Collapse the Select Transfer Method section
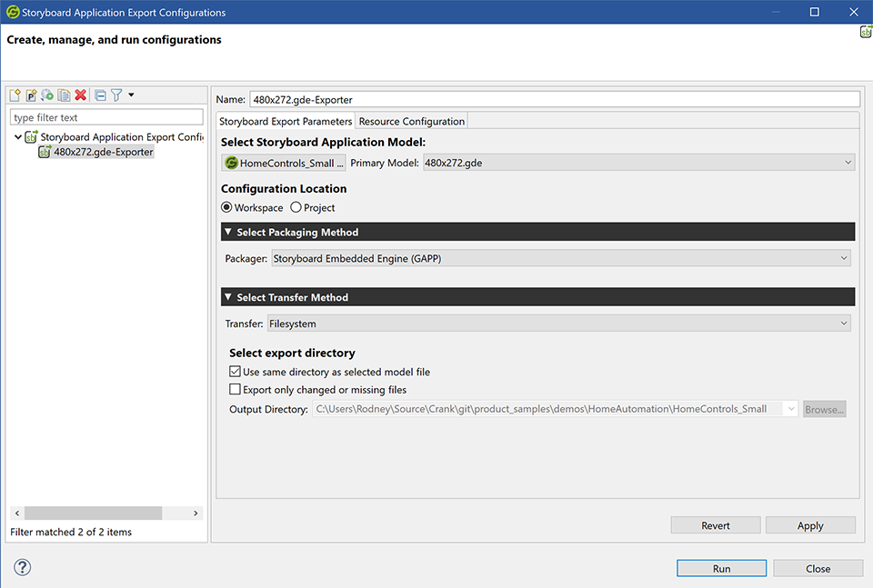The width and height of the screenshot is (873, 588). (228, 297)
